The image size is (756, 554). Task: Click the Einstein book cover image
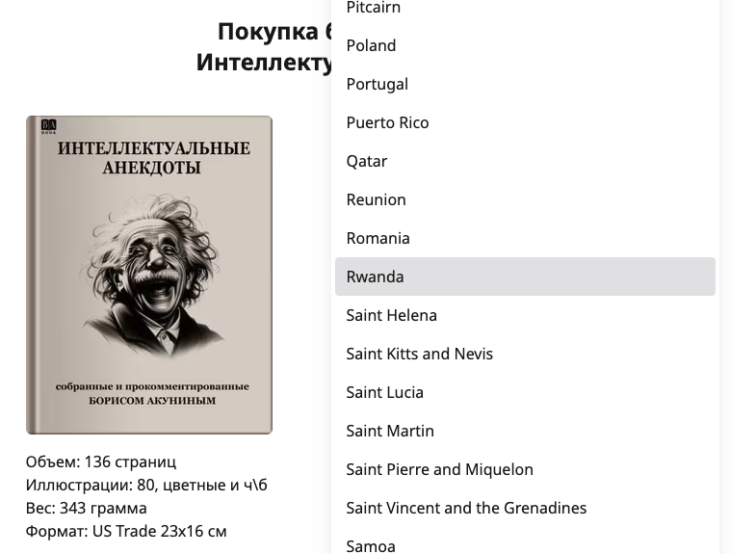point(149,275)
